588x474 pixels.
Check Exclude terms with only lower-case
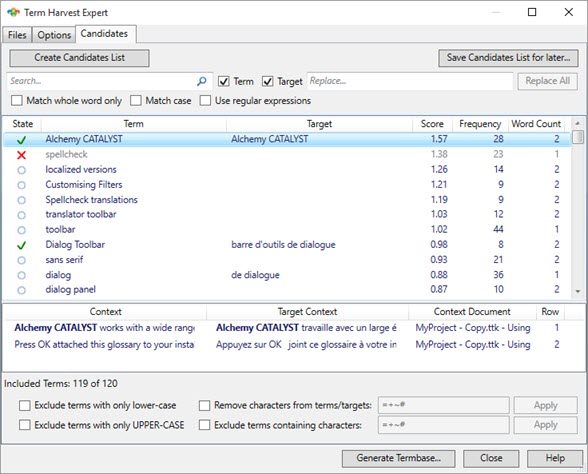(25, 405)
